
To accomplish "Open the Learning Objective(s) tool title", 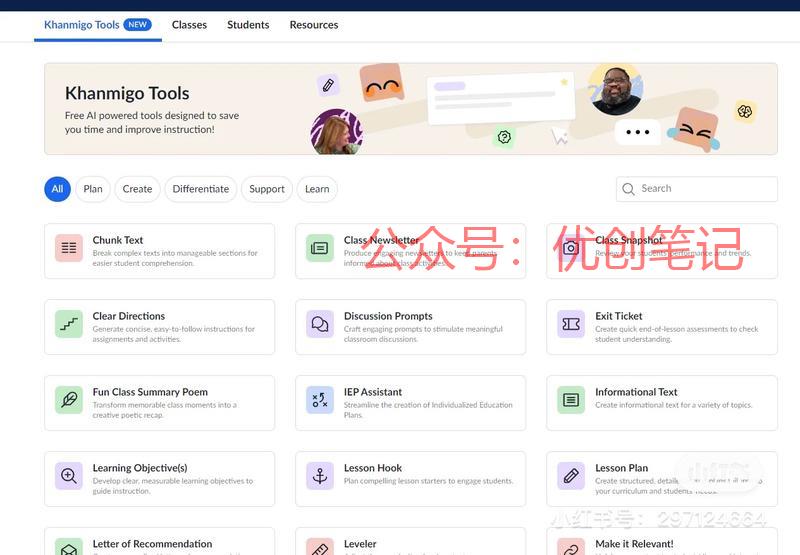I will [x=140, y=468].
